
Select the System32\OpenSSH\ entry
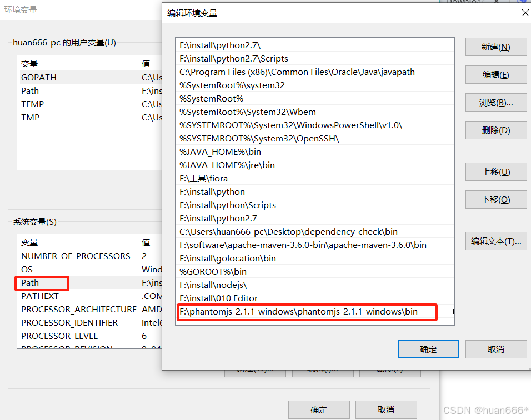click(315, 139)
